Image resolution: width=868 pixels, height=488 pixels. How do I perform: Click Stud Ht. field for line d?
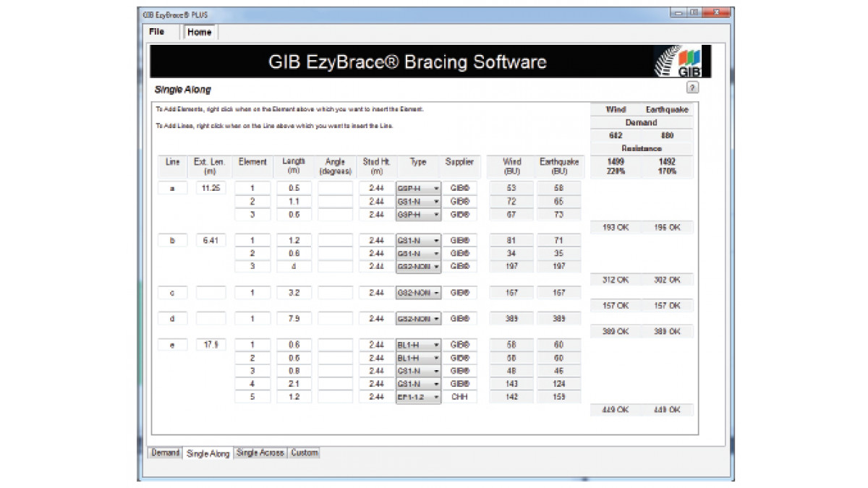point(375,319)
